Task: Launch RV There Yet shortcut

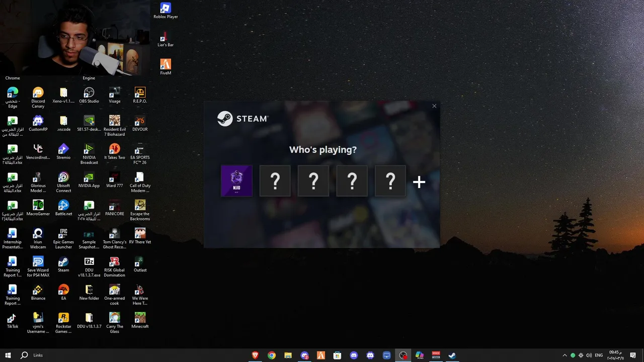Action: pos(140,236)
